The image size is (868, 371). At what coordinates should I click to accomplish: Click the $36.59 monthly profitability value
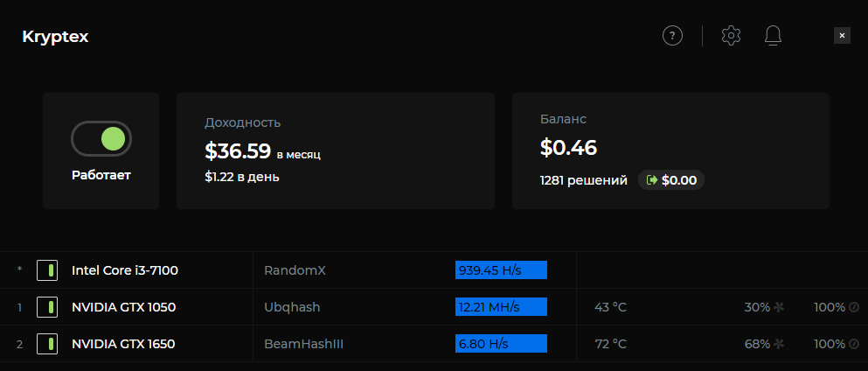coord(238,150)
